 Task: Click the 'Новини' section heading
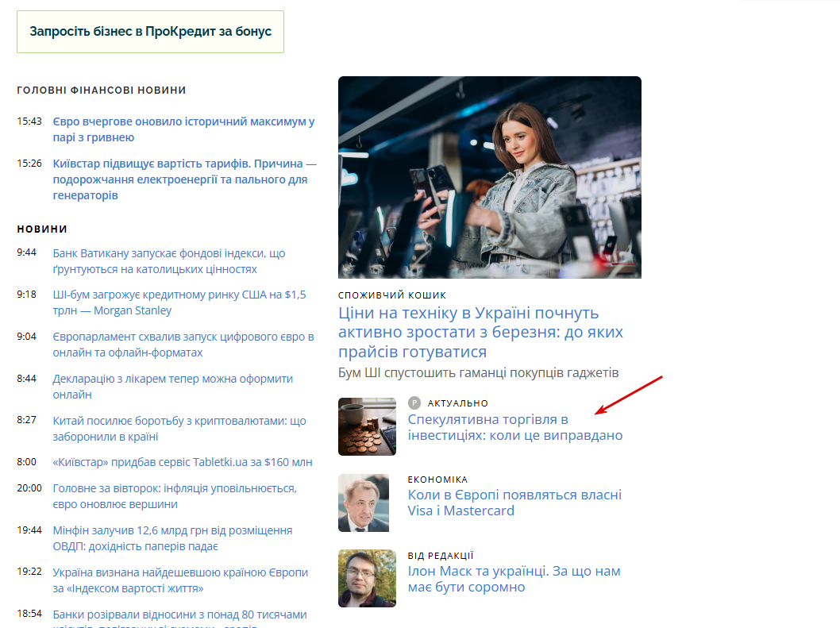42,229
